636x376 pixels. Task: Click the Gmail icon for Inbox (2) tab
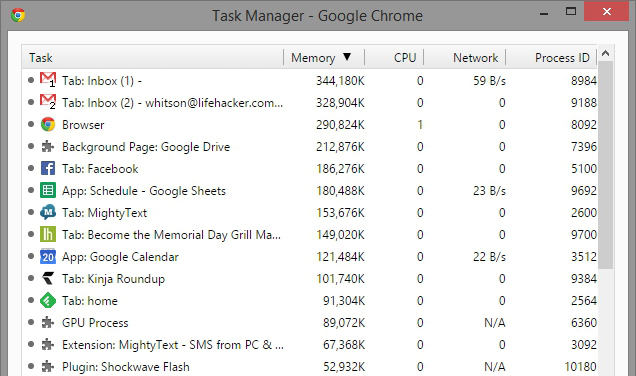pos(48,101)
